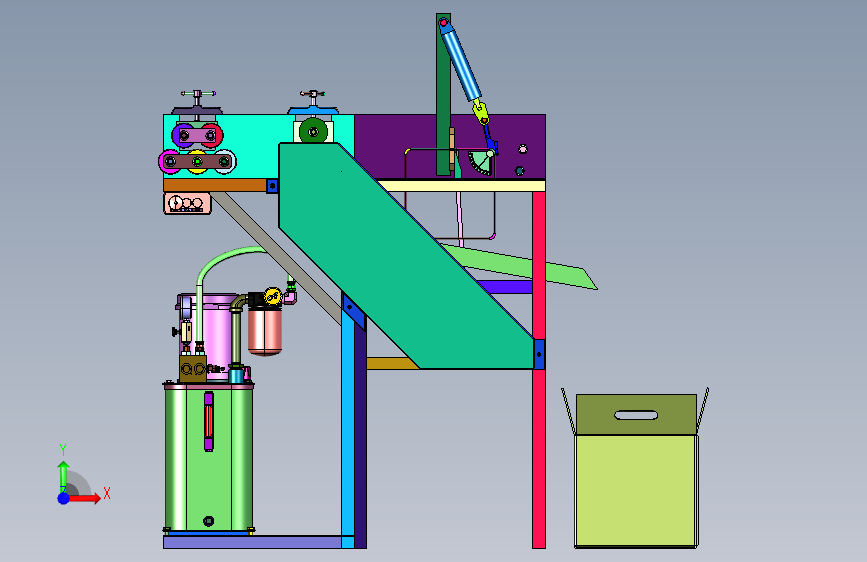Pick the dark purple back panel
The width and height of the screenshot is (867, 562).
pyautogui.click(x=398, y=138)
